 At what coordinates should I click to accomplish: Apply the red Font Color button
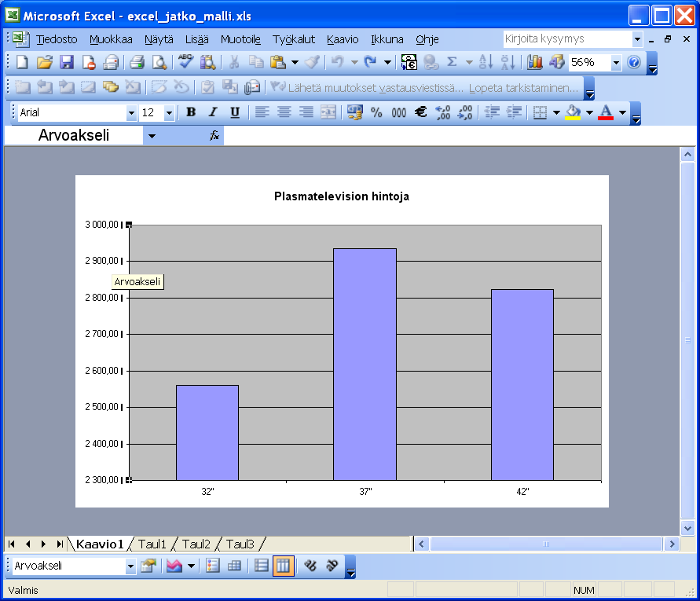pos(606,112)
